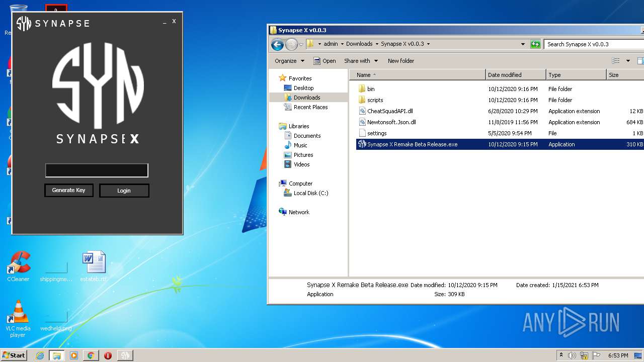Click the Refresh icon in address bar
Viewport: 644px width, 362px height.
click(535, 44)
